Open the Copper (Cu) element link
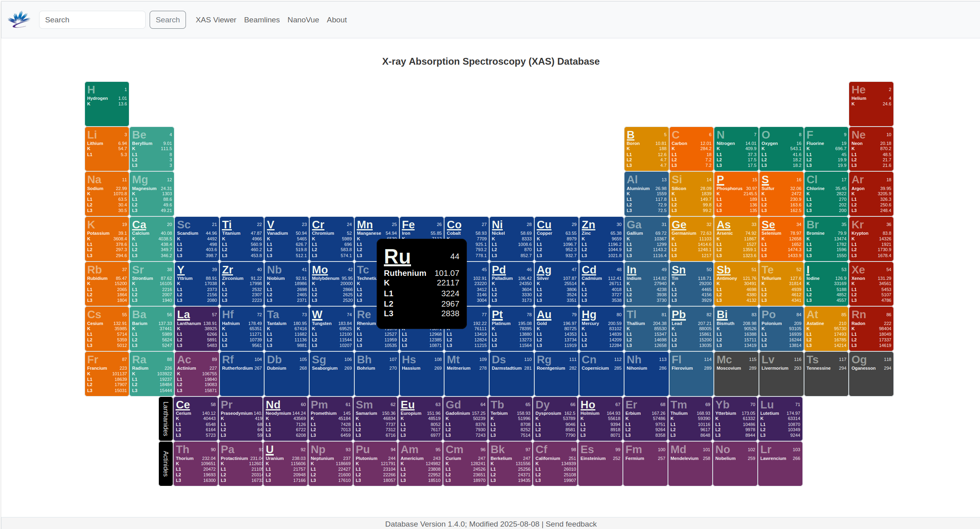 (x=544, y=225)
